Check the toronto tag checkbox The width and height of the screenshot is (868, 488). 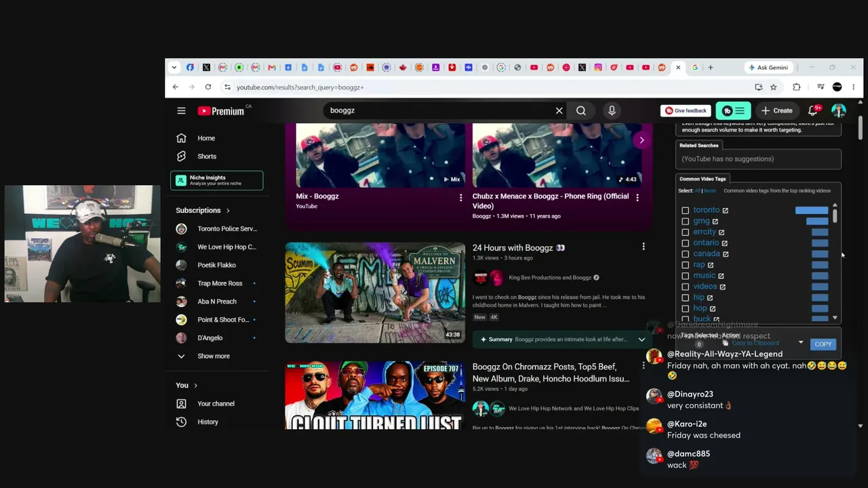click(685, 211)
